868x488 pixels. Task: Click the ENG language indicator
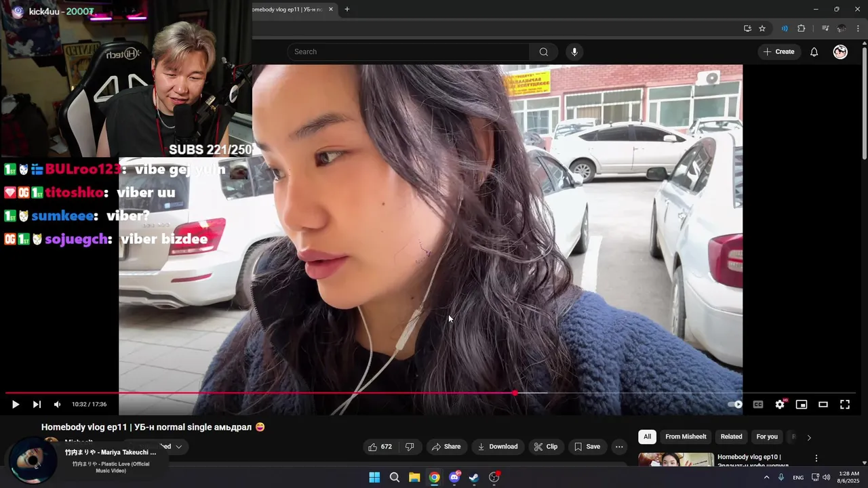coord(798,478)
